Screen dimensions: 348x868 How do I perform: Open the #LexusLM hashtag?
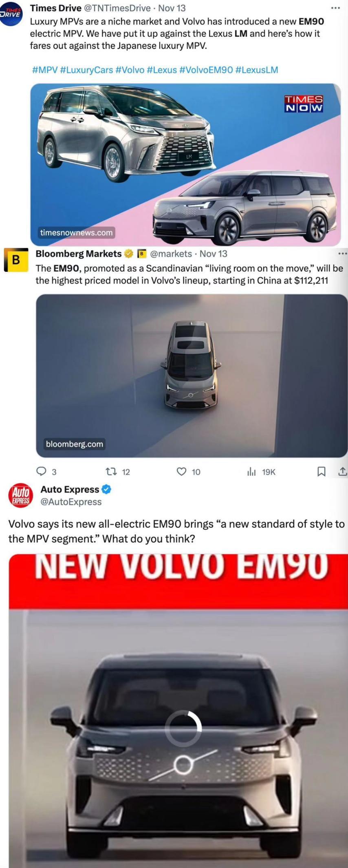coord(257,70)
